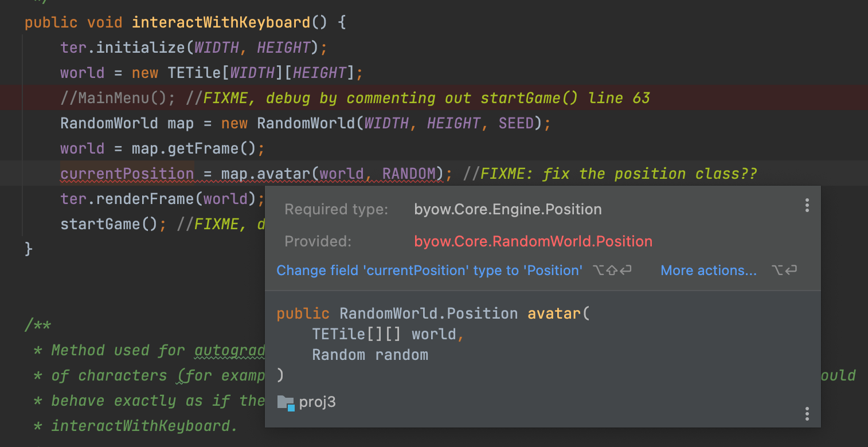Click the commented-out MainMenu() text
The image size is (868, 447).
pos(118,98)
